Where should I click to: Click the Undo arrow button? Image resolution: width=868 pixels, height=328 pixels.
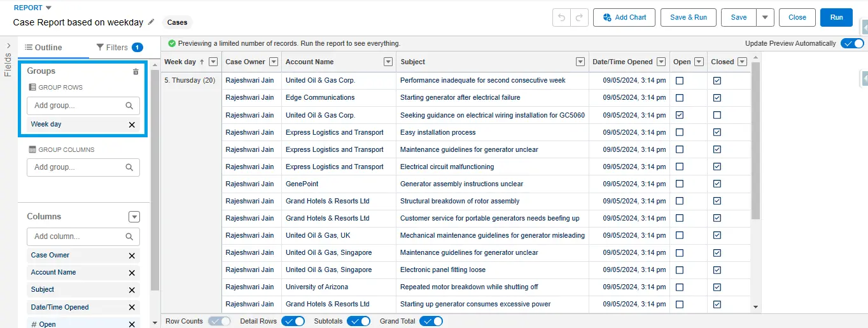point(562,17)
